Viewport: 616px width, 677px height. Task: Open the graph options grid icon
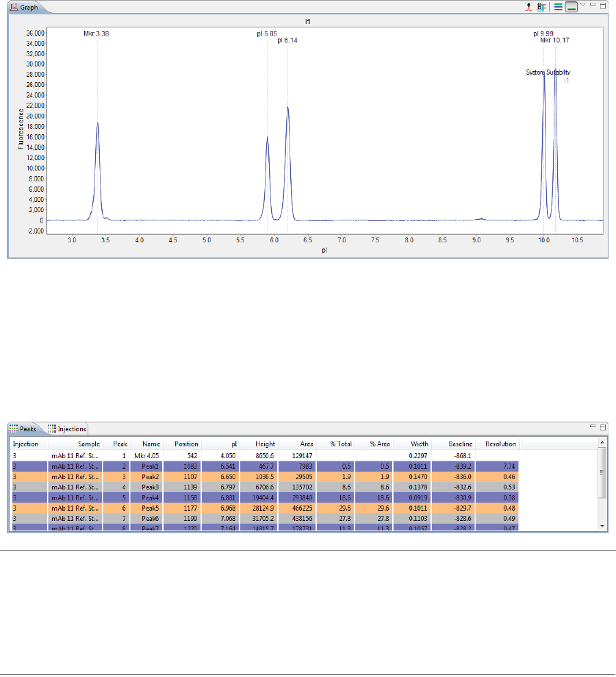pos(541,7)
